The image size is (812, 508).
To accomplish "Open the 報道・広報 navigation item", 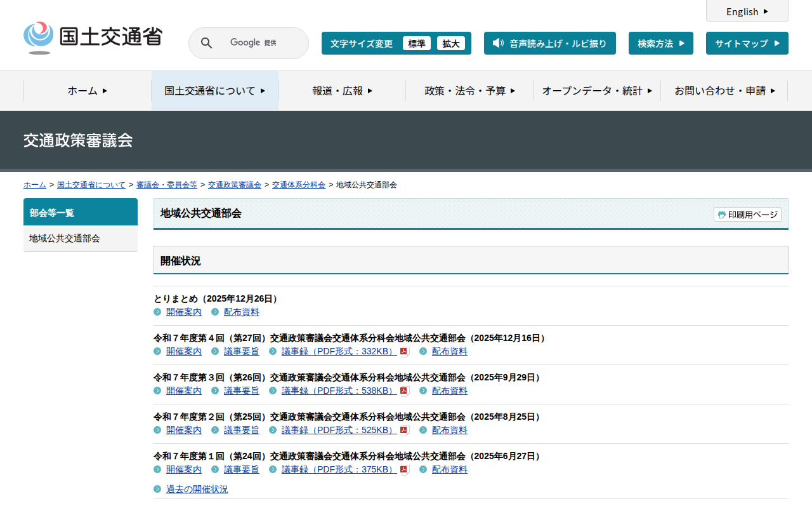I will point(342,91).
